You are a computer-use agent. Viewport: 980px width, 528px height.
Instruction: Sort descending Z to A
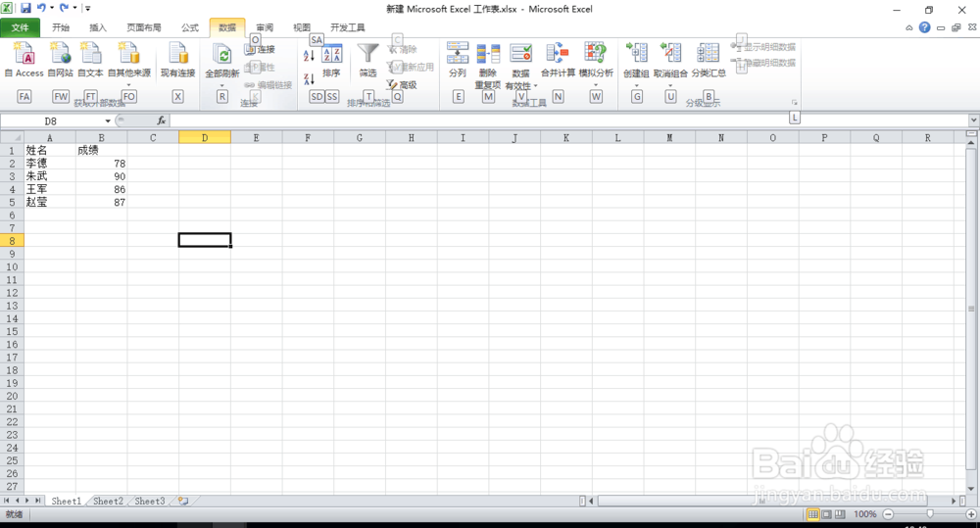pos(309,78)
